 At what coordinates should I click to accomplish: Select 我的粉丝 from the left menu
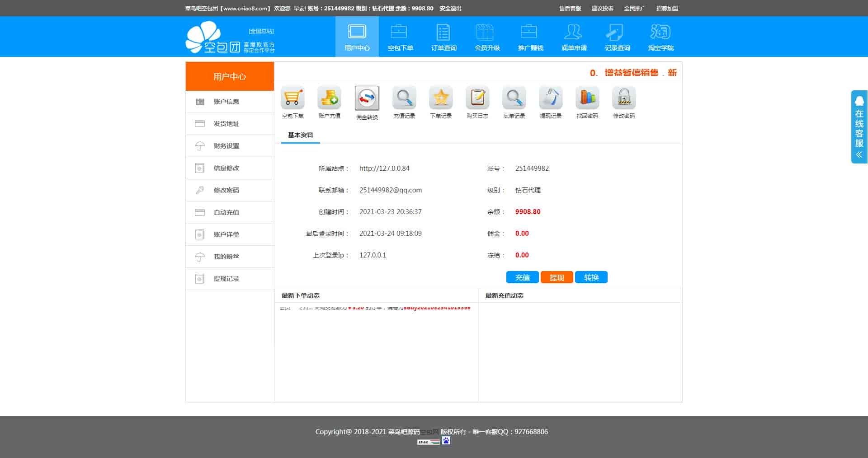click(x=226, y=257)
